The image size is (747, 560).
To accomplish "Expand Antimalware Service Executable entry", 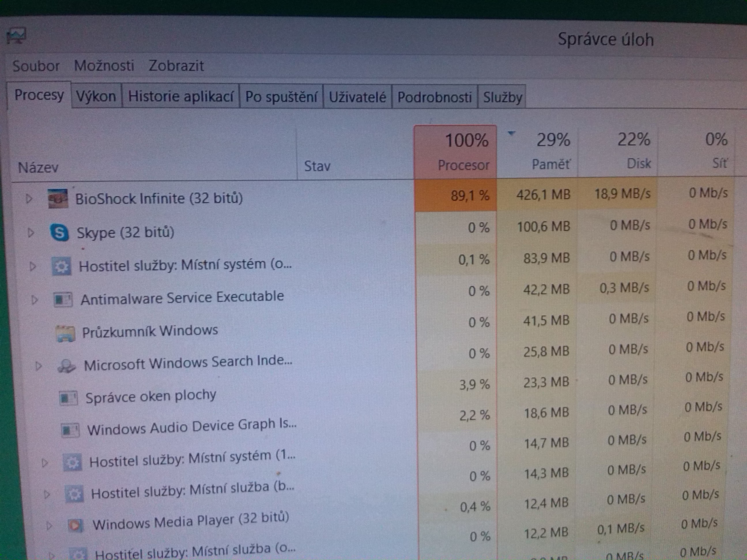I will tap(35, 300).
